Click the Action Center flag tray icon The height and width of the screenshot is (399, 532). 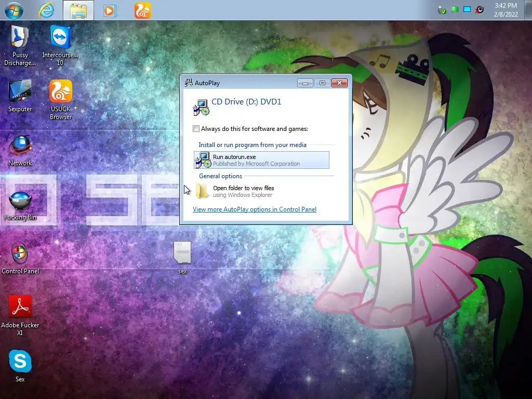tap(455, 10)
